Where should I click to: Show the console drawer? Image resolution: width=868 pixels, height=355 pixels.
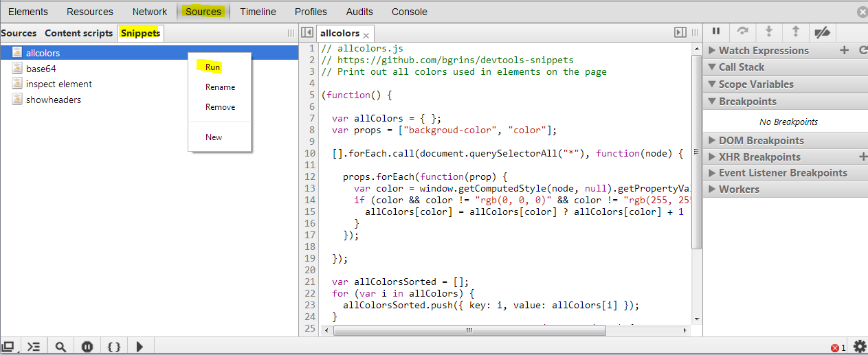click(x=34, y=347)
